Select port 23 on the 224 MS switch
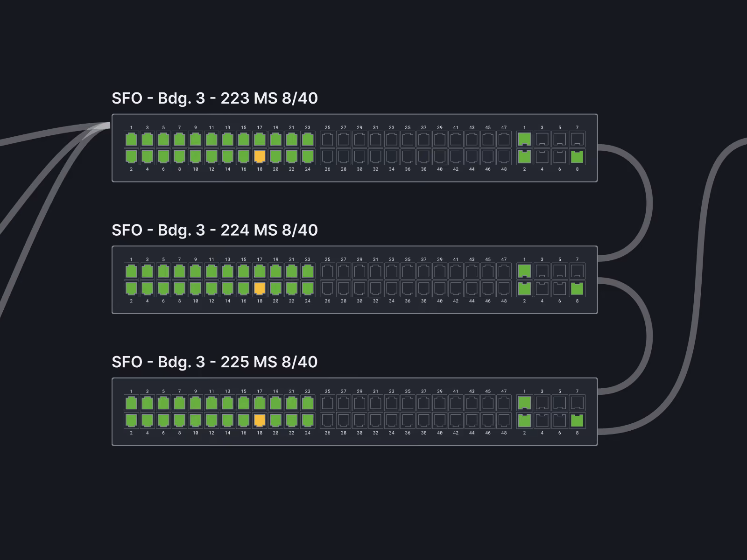This screenshot has height=560, width=747. 308,271
